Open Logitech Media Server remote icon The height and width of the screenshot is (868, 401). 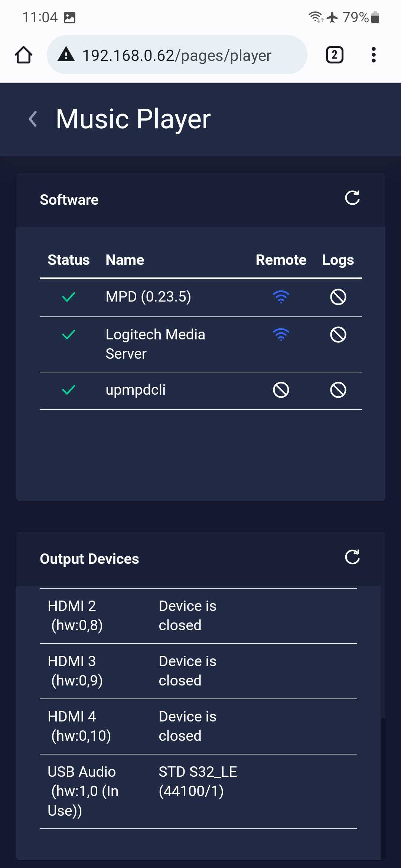281,335
